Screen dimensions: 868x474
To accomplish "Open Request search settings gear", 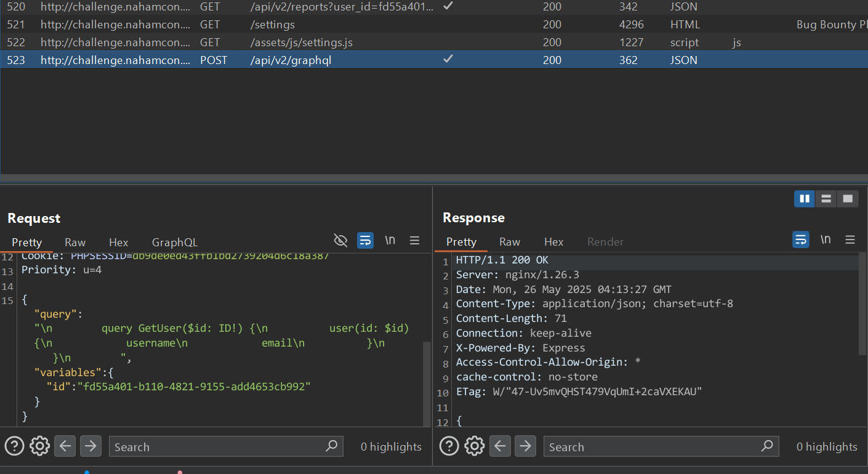I will [x=39, y=446].
